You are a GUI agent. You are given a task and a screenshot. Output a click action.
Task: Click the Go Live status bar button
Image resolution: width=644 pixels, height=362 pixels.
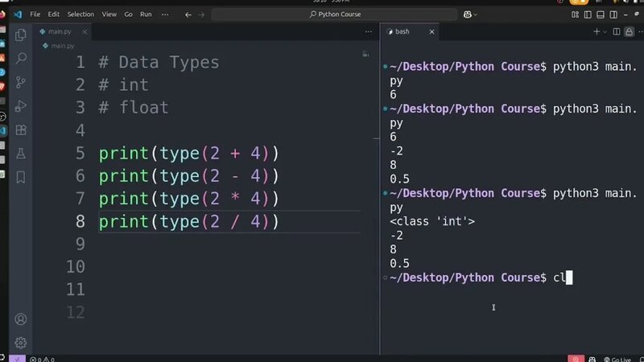click(x=617, y=359)
